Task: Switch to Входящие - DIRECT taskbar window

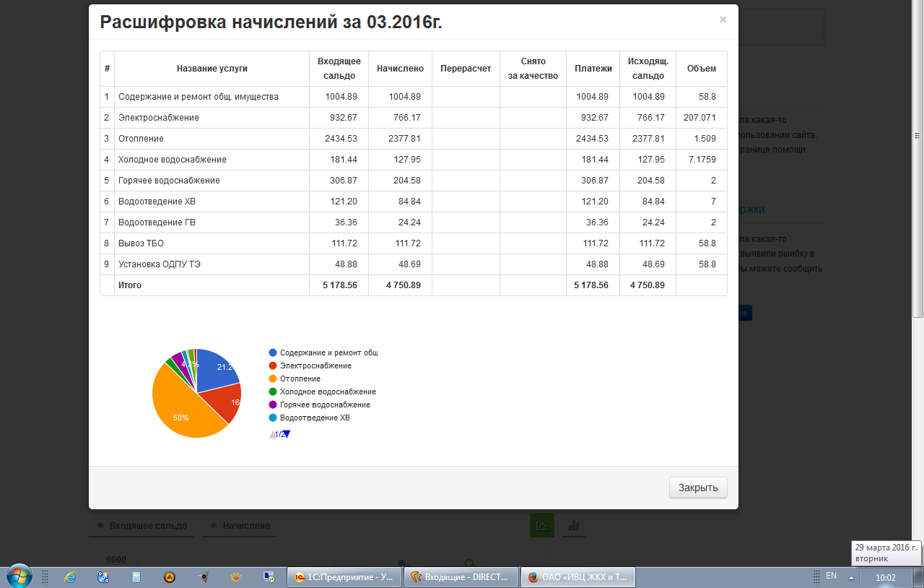Action: (x=462, y=577)
